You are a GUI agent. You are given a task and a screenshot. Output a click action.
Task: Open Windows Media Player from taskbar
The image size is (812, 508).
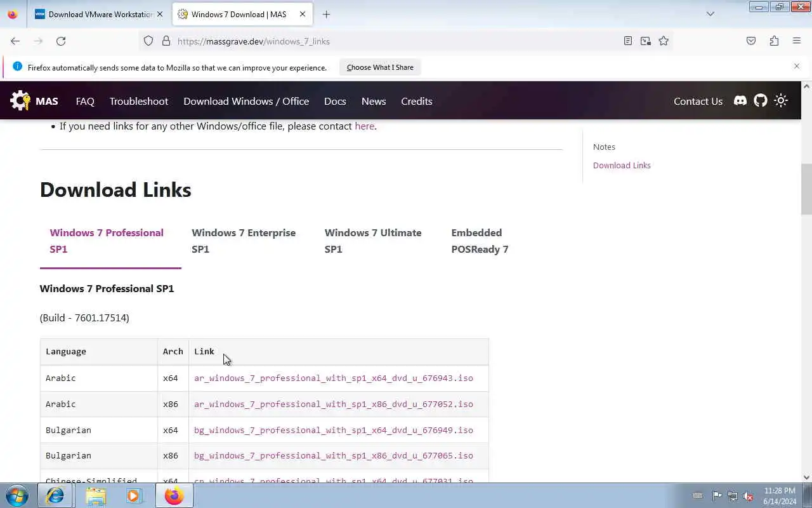coord(134,495)
